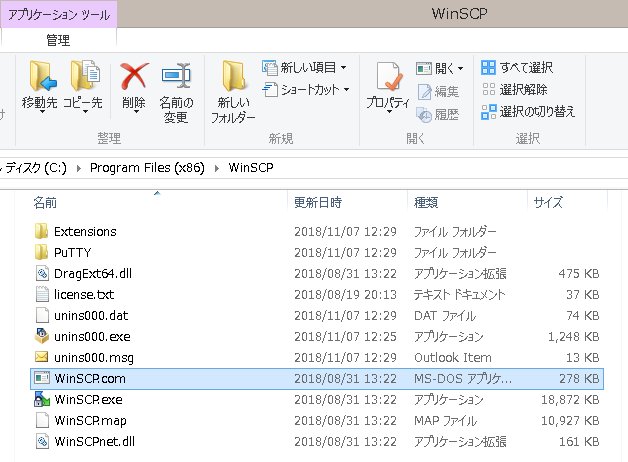Sort by 名前 column header
Image resolution: width=628 pixels, height=462 pixels.
tap(45, 203)
